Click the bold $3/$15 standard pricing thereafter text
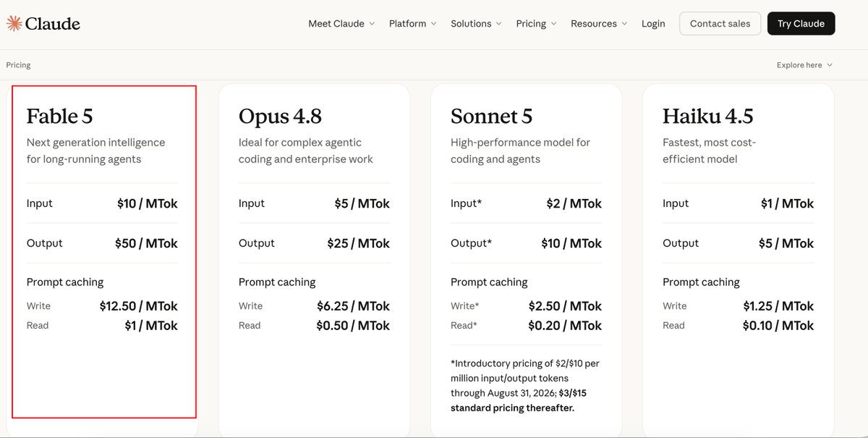Image resolution: width=868 pixels, height=438 pixels. [x=519, y=400]
